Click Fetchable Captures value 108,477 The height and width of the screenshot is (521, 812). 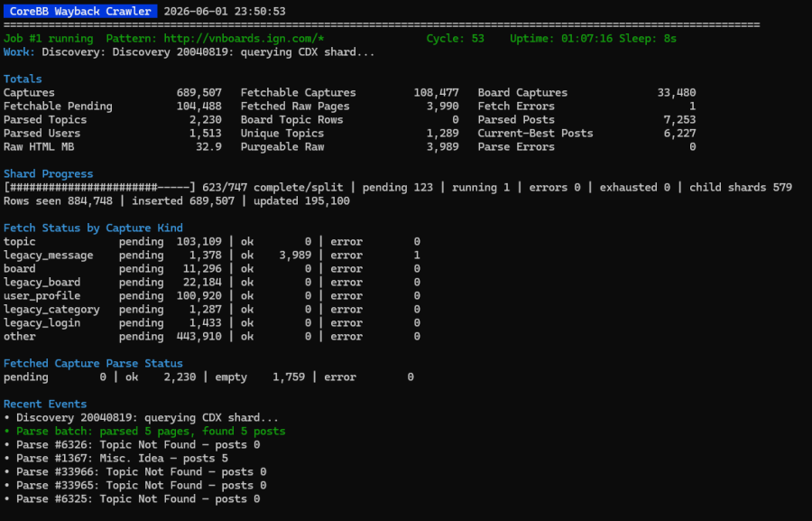[x=436, y=92]
